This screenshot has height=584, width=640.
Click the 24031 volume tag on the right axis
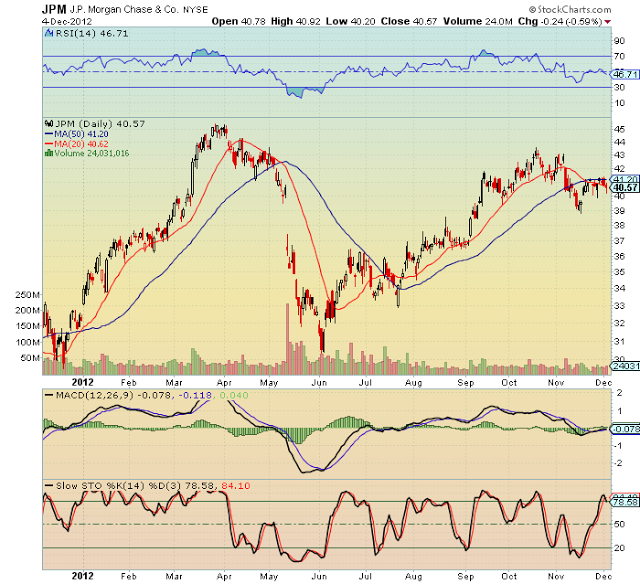click(625, 366)
